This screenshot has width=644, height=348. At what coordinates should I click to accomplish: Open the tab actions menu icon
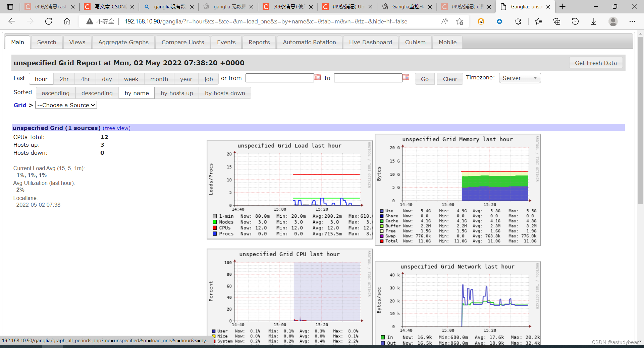click(x=10, y=6)
